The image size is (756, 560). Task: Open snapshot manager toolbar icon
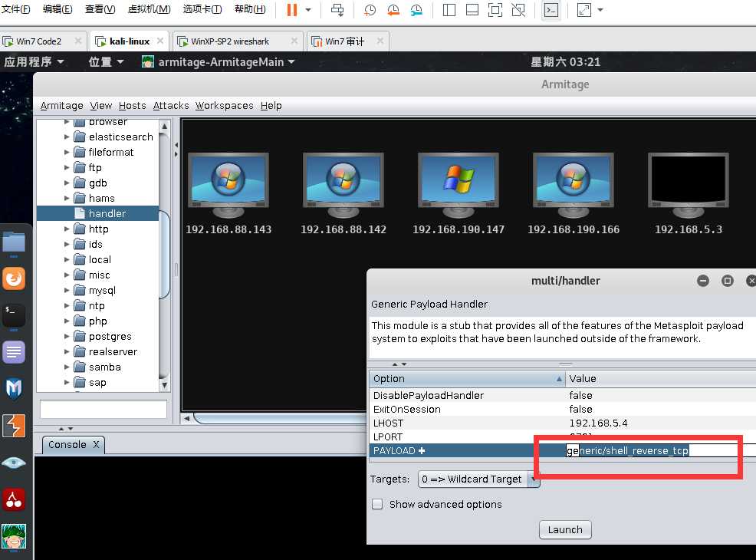coord(416,10)
